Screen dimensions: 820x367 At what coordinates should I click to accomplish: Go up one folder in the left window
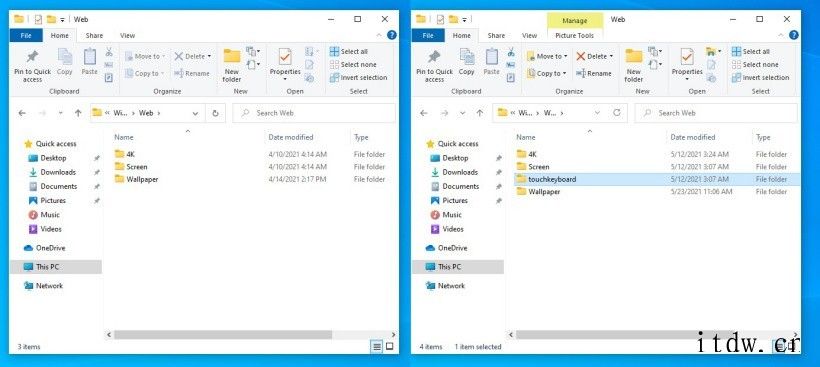pyautogui.click(x=78, y=113)
